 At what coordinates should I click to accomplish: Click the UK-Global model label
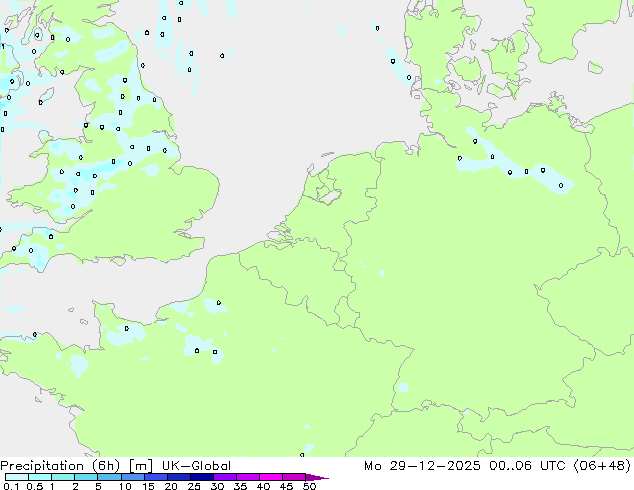[195, 465]
